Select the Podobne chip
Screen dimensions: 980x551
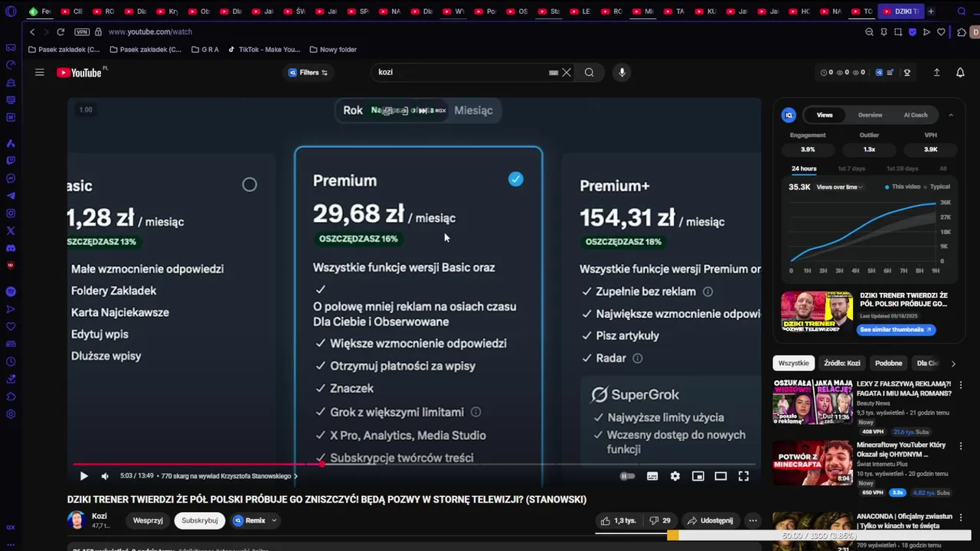889,364
